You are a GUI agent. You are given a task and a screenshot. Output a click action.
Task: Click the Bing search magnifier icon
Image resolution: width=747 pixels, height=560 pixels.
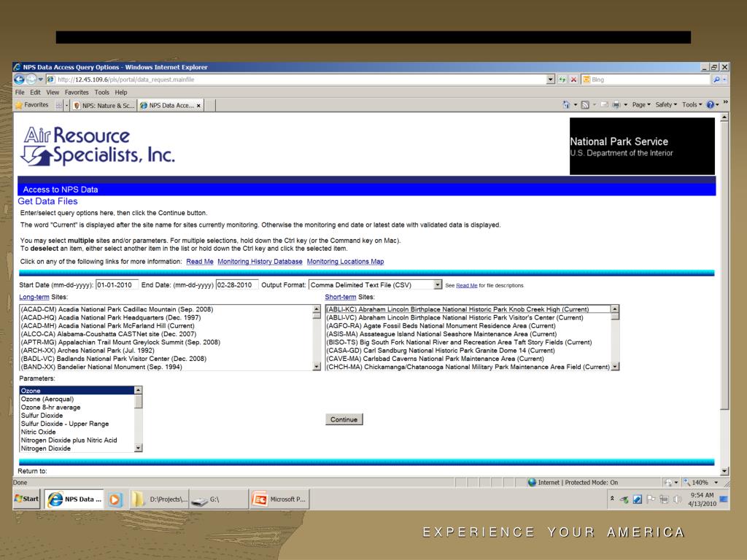coord(716,79)
